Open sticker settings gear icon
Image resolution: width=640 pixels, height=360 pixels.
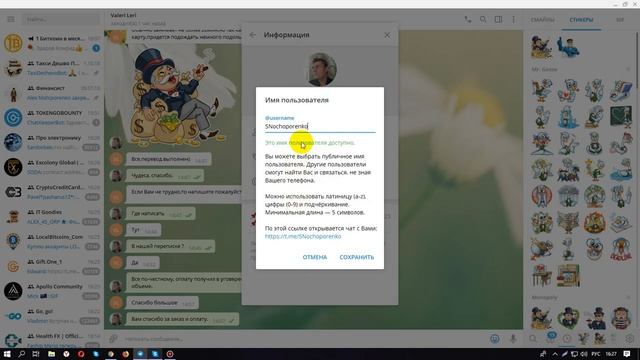tap(630, 338)
